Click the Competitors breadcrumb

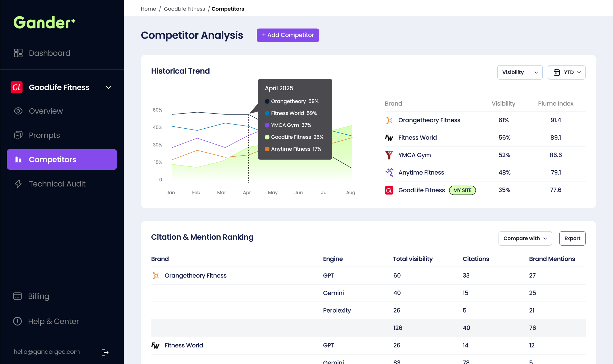pos(228,9)
